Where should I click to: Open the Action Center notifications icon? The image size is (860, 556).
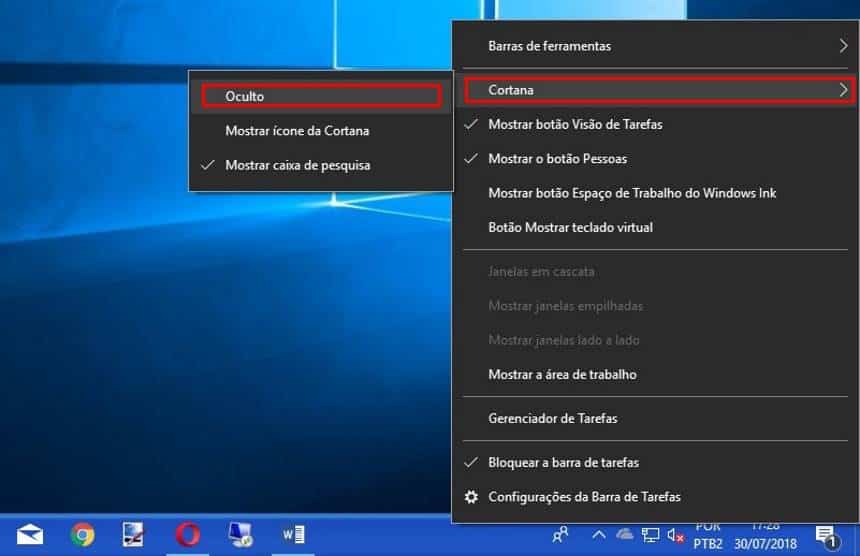827,536
